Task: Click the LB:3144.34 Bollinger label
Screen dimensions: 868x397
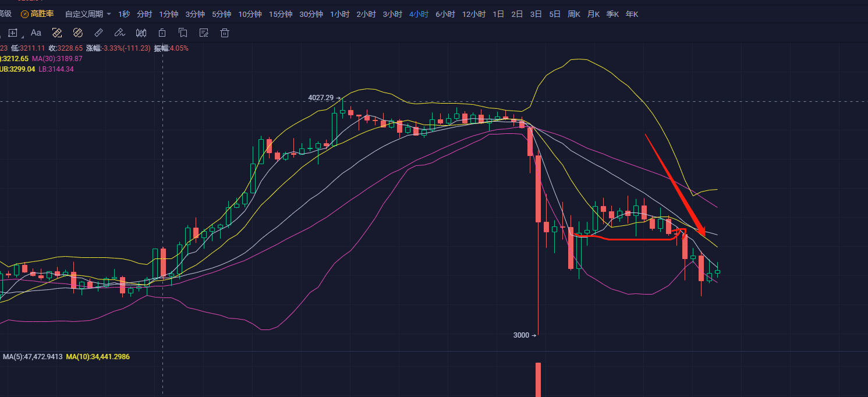Action: click(56, 69)
